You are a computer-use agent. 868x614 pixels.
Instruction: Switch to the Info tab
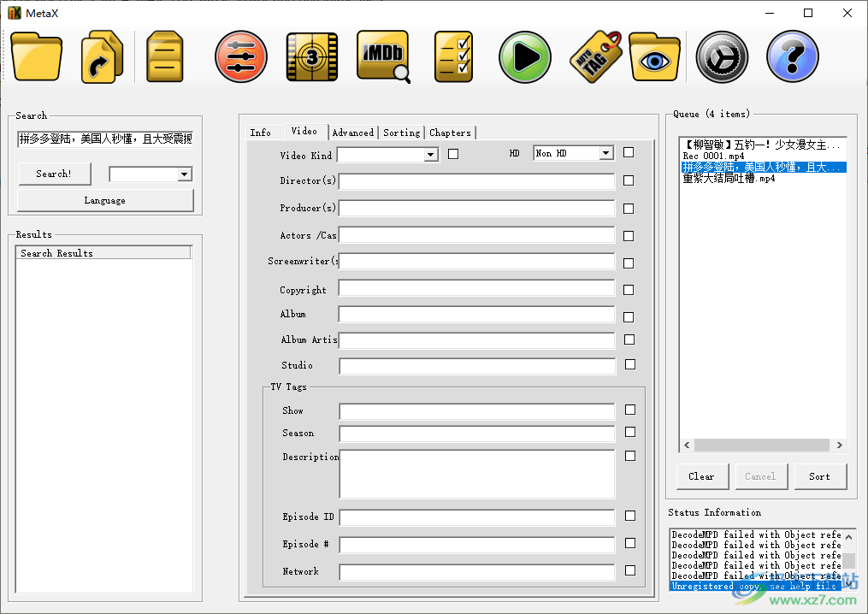[261, 133]
